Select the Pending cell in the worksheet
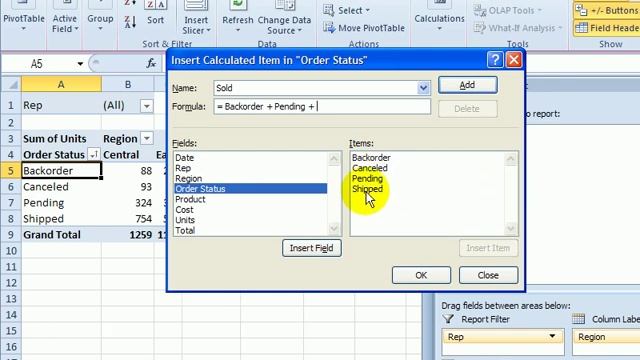The width and height of the screenshot is (640, 360). coord(61,202)
